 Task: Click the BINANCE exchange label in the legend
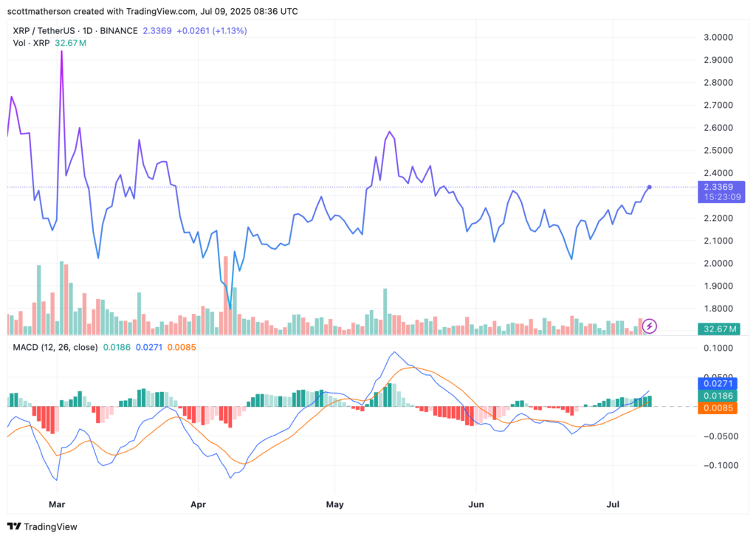pyautogui.click(x=118, y=31)
